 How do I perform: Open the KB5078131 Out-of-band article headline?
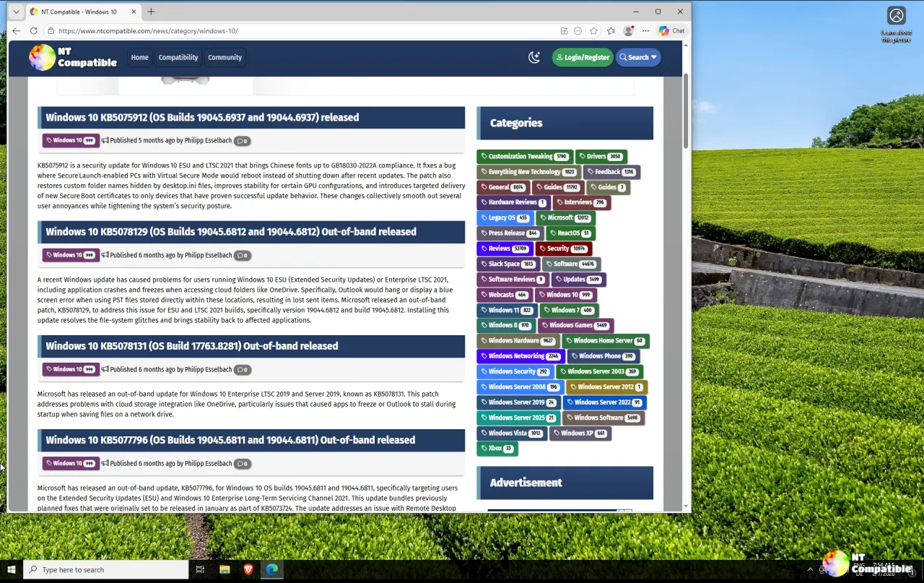(192, 346)
